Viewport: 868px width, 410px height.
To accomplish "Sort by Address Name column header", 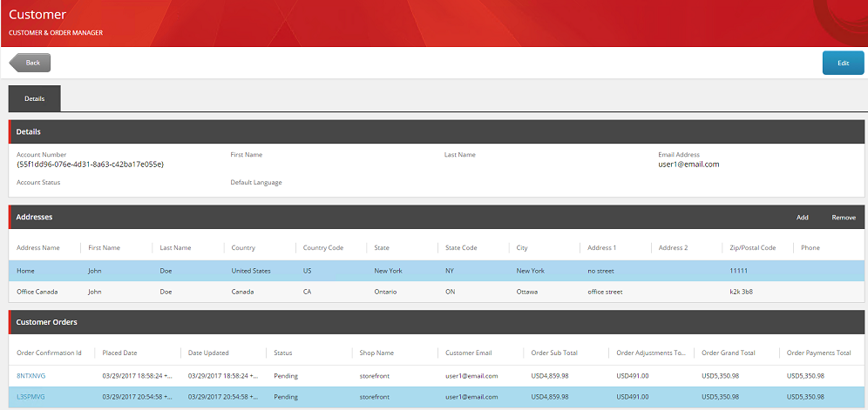I will (38, 248).
